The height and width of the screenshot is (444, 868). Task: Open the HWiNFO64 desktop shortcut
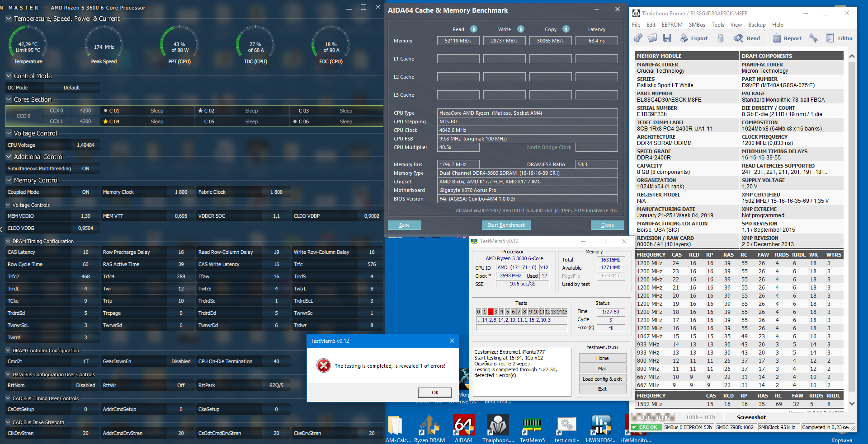click(x=601, y=428)
